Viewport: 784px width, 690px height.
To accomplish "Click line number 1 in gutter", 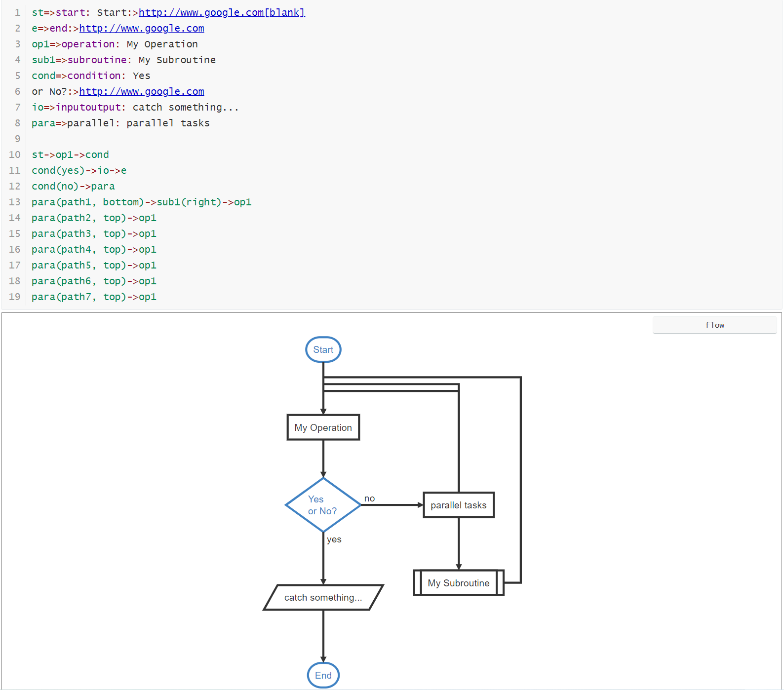I will (x=17, y=12).
